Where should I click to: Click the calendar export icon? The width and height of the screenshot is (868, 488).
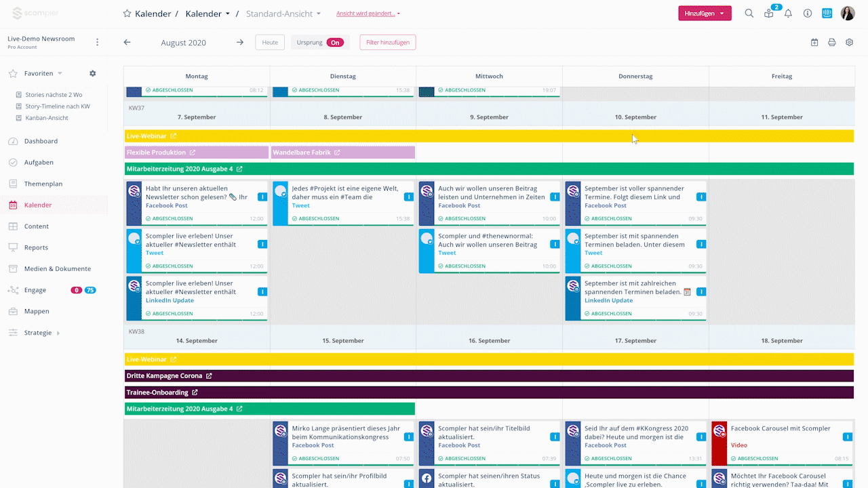(814, 43)
